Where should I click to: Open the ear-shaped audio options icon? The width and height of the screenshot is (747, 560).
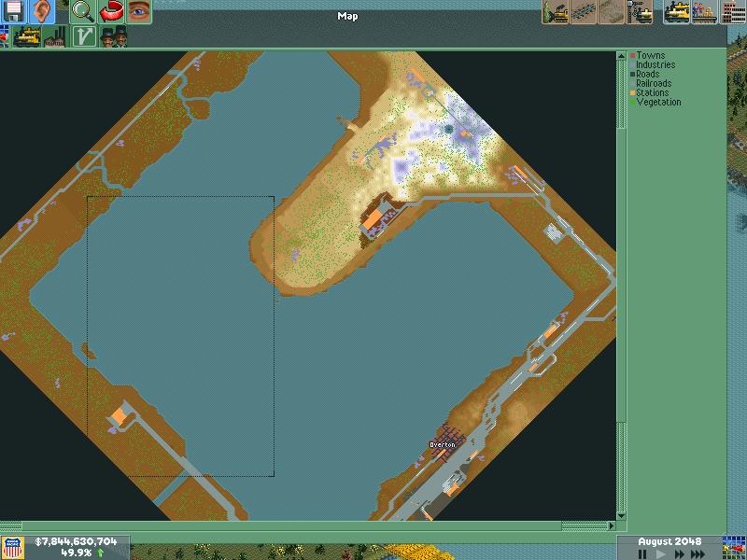42,11
